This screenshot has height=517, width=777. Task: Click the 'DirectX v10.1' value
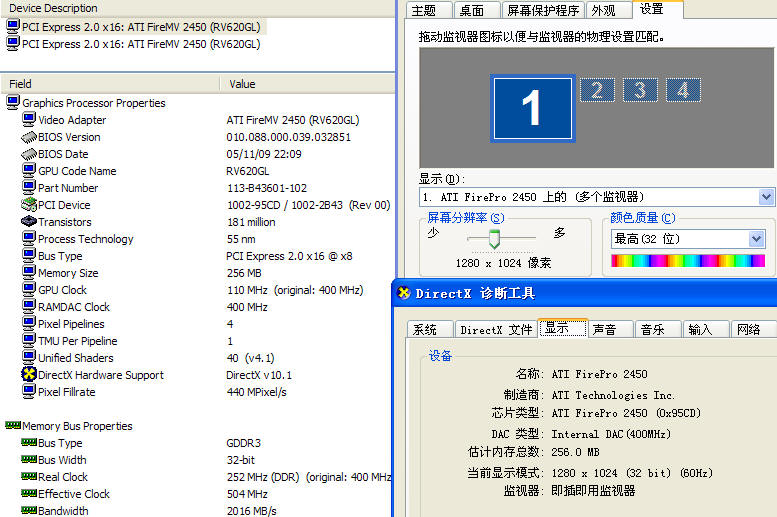click(259, 375)
